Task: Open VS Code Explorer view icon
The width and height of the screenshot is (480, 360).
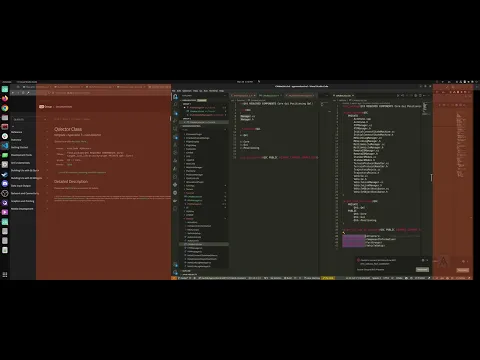Action: (x=175, y=97)
